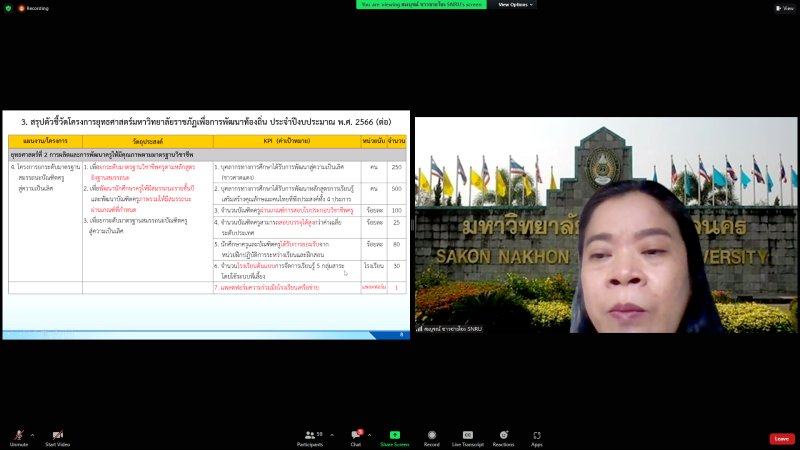Change layout with the View button
This screenshot has height=450, width=800.
click(783, 7)
